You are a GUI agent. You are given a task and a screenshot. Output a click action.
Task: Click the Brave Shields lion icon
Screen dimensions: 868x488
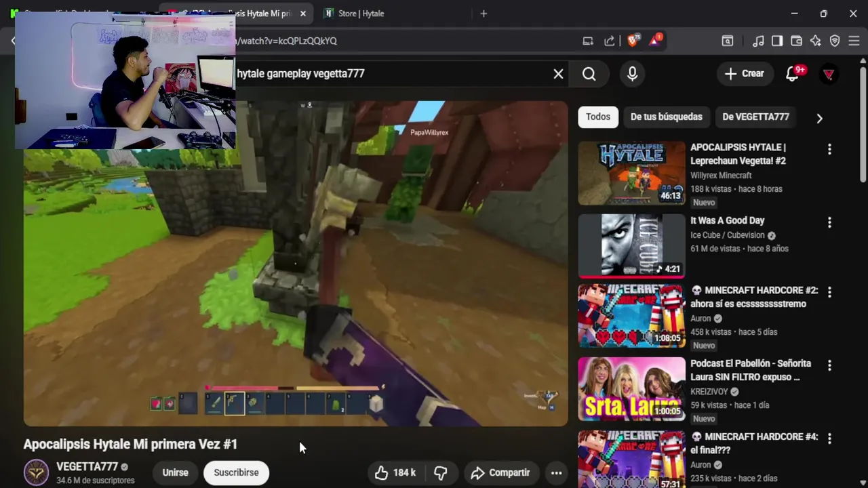(633, 41)
